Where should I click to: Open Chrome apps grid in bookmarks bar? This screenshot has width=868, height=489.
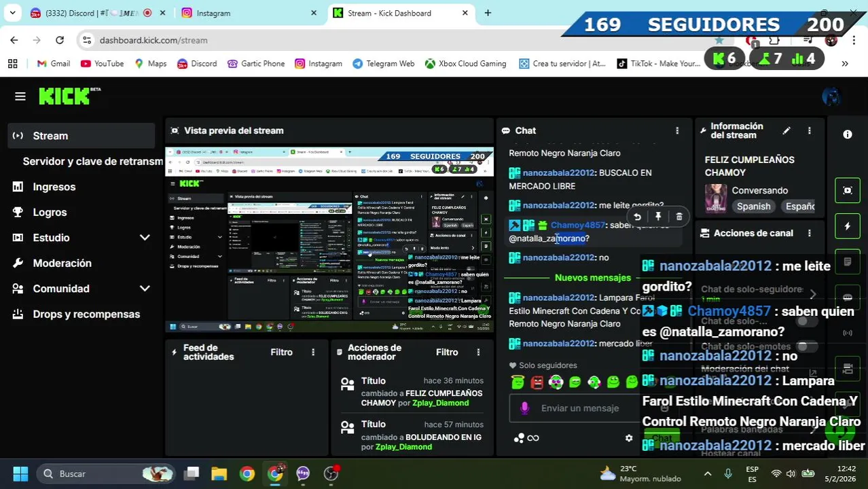point(12,63)
